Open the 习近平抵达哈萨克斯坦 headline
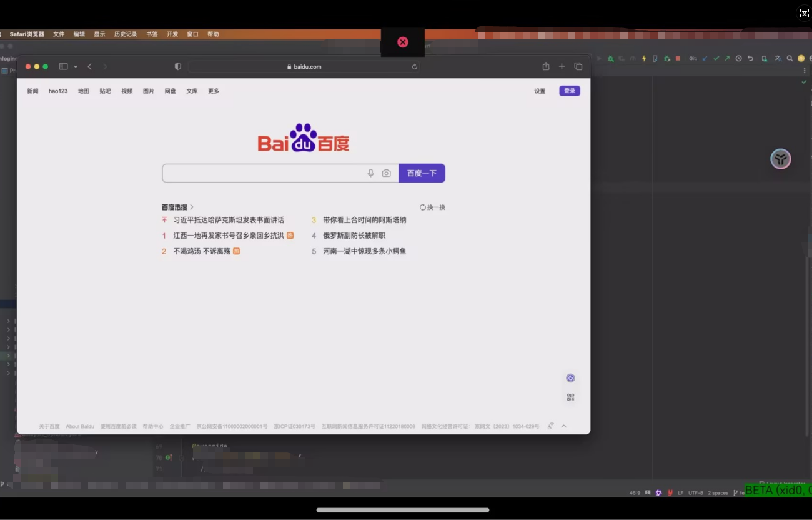Image resolution: width=812 pixels, height=520 pixels. click(x=229, y=220)
